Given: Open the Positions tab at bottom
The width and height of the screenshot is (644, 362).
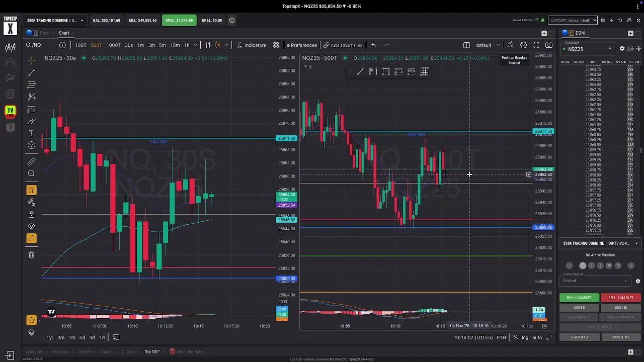Looking at the screenshot, I should click(x=61, y=351).
